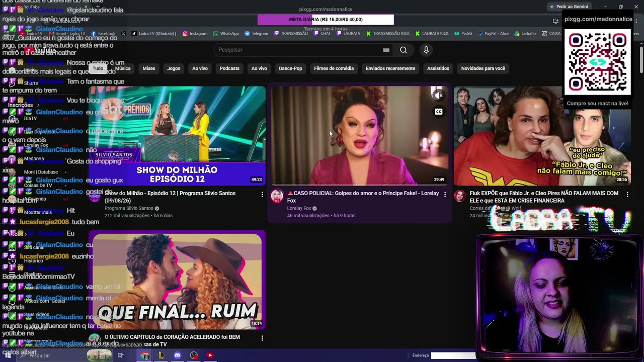Open the Programa Silvio Santos channel link

tap(129, 208)
